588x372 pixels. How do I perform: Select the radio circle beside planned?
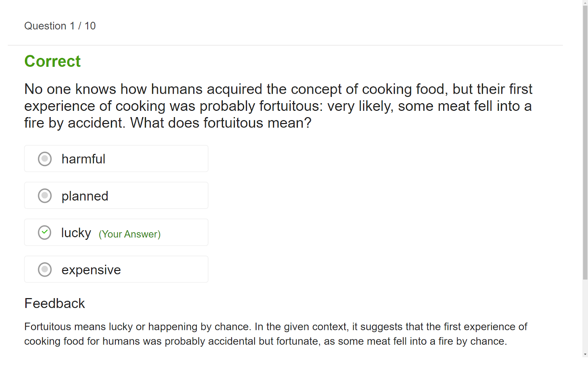[45, 196]
